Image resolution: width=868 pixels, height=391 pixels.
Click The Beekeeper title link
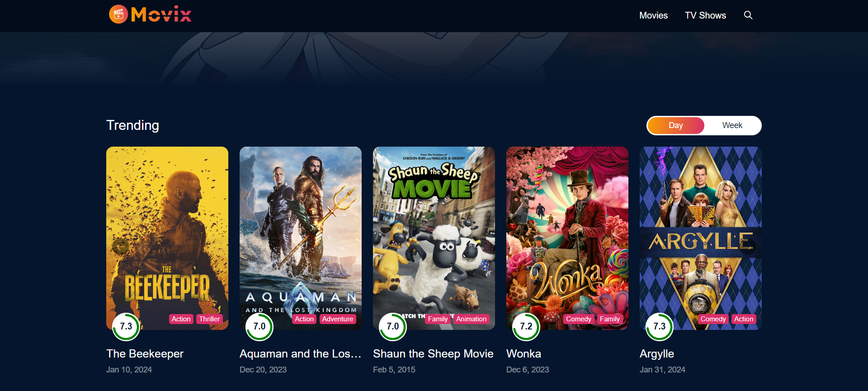145,354
